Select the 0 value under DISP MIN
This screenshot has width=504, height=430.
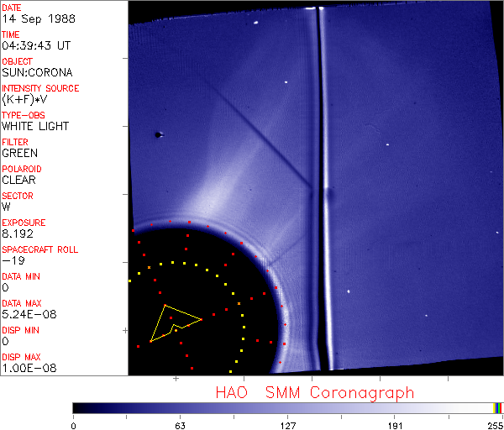pyautogui.click(x=5, y=341)
